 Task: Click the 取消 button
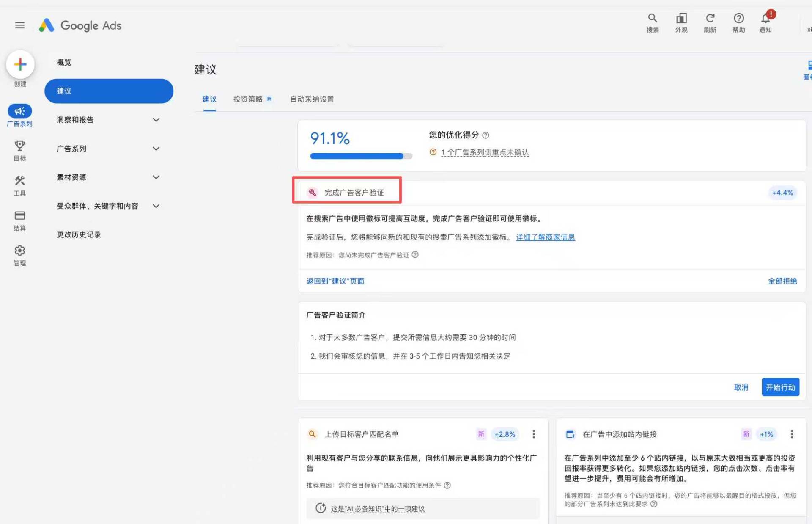click(x=741, y=387)
